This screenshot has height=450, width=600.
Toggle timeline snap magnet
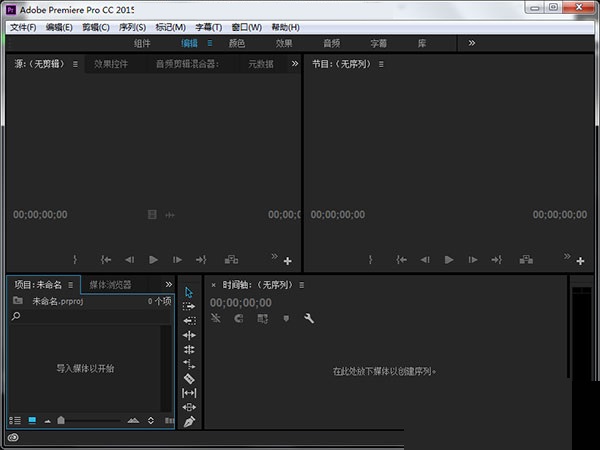pos(239,318)
